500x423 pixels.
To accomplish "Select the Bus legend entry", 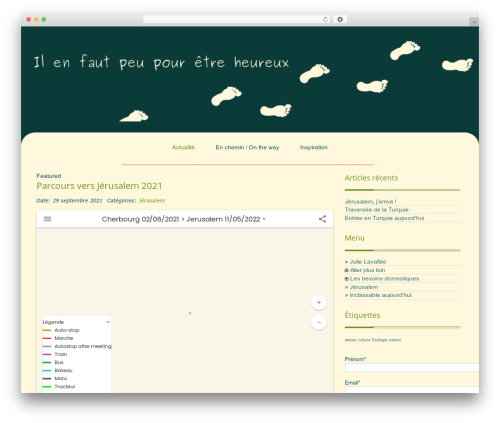I will pyautogui.click(x=53, y=362).
